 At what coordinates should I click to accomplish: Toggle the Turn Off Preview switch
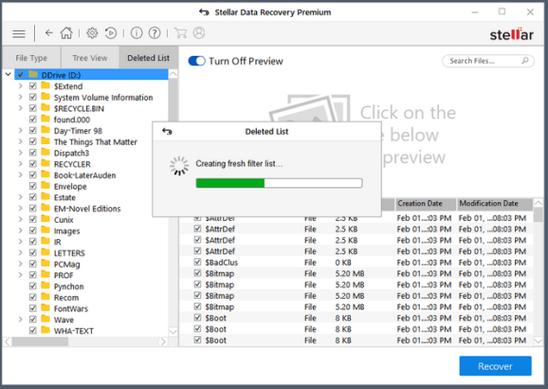(x=196, y=61)
